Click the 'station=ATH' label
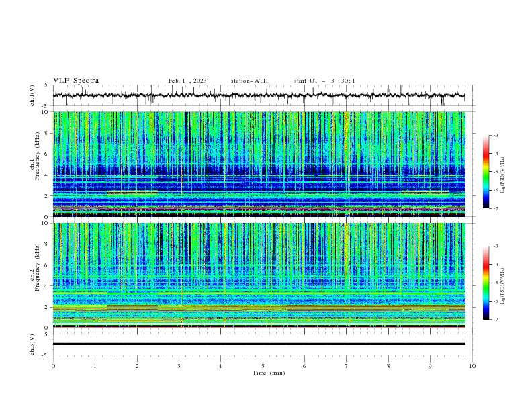Image resolution: width=532 pixels, height=411 pixels. [249, 81]
